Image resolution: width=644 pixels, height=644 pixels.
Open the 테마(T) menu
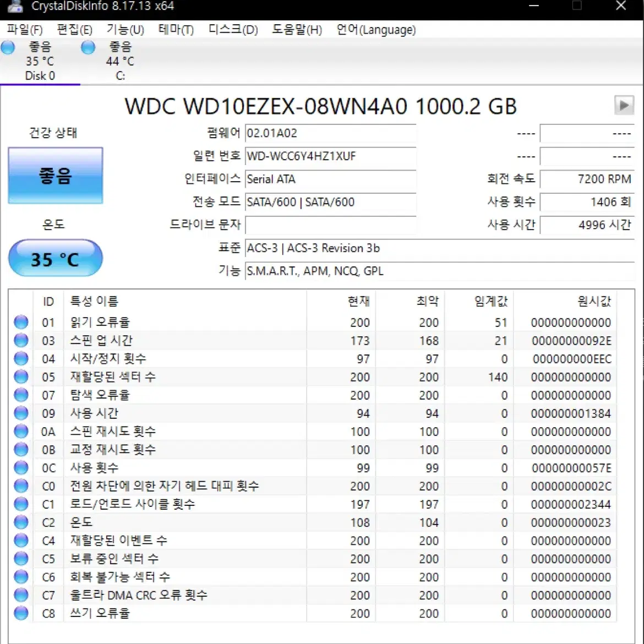pyautogui.click(x=176, y=30)
